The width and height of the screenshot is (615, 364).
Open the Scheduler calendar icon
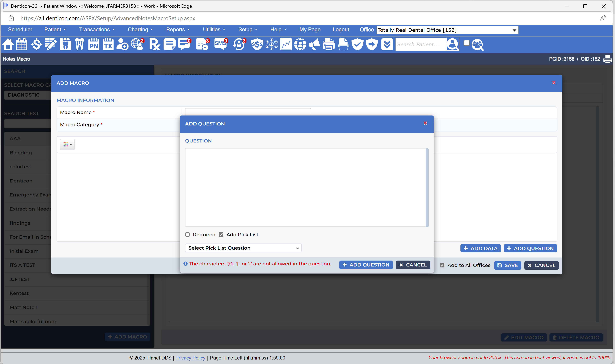[22, 44]
